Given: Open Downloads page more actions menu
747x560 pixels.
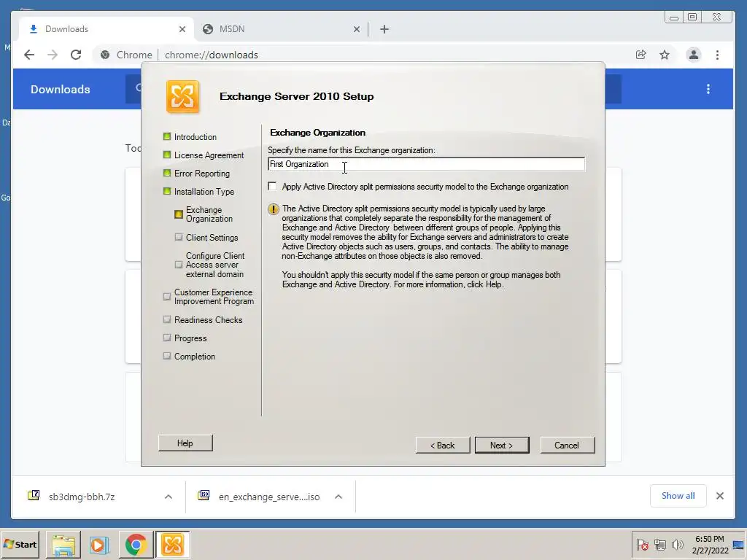Looking at the screenshot, I should pyautogui.click(x=708, y=89).
